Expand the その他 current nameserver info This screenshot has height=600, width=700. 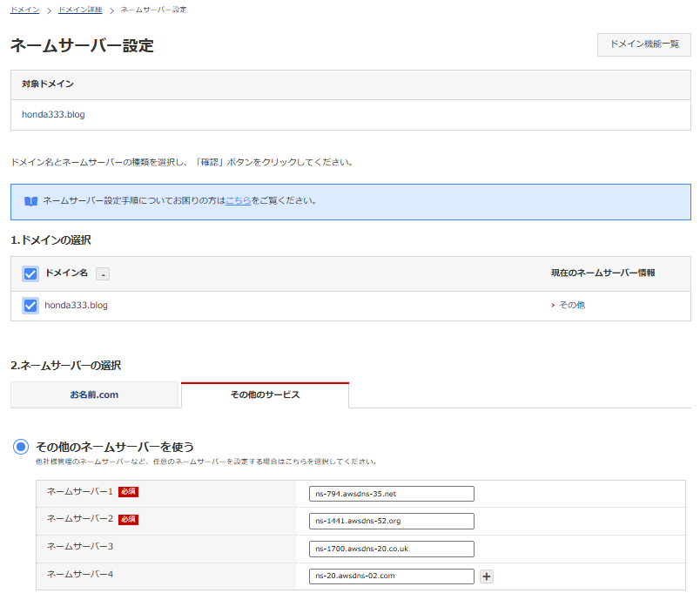569,305
